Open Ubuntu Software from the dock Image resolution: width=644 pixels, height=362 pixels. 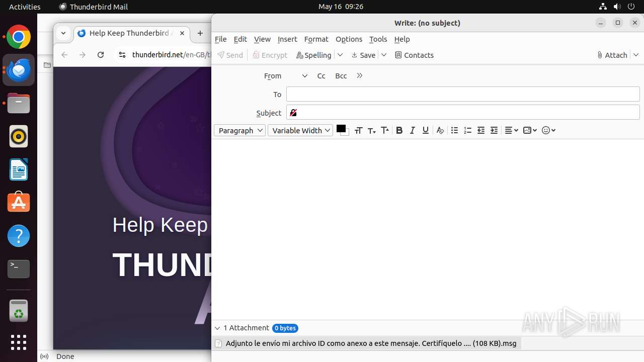[19, 203]
